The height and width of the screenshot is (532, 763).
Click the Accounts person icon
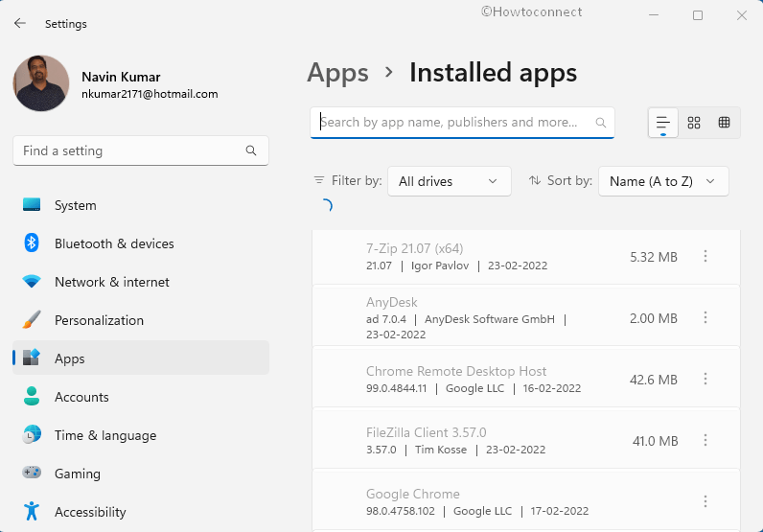pos(32,396)
